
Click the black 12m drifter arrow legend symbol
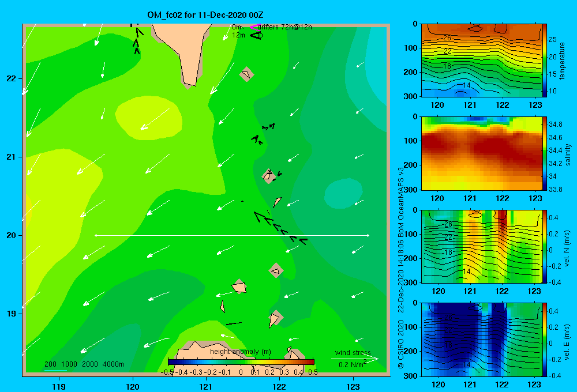point(256,35)
